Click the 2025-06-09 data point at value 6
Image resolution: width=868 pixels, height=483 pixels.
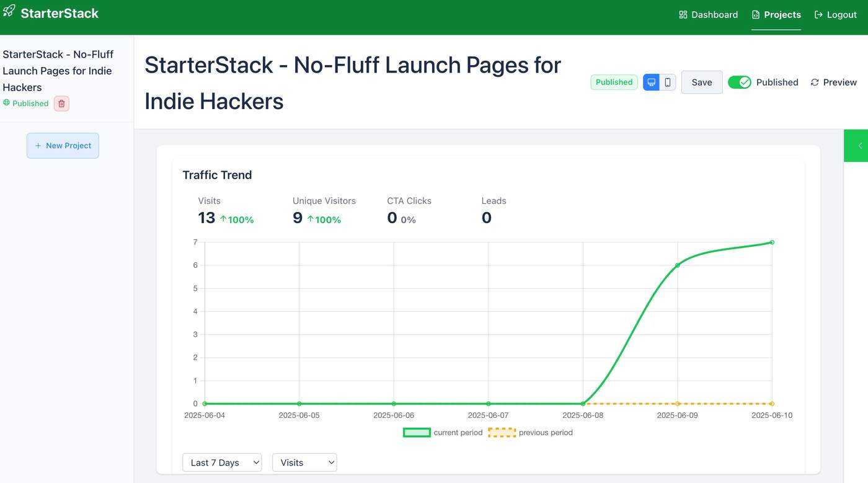[x=678, y=265]
